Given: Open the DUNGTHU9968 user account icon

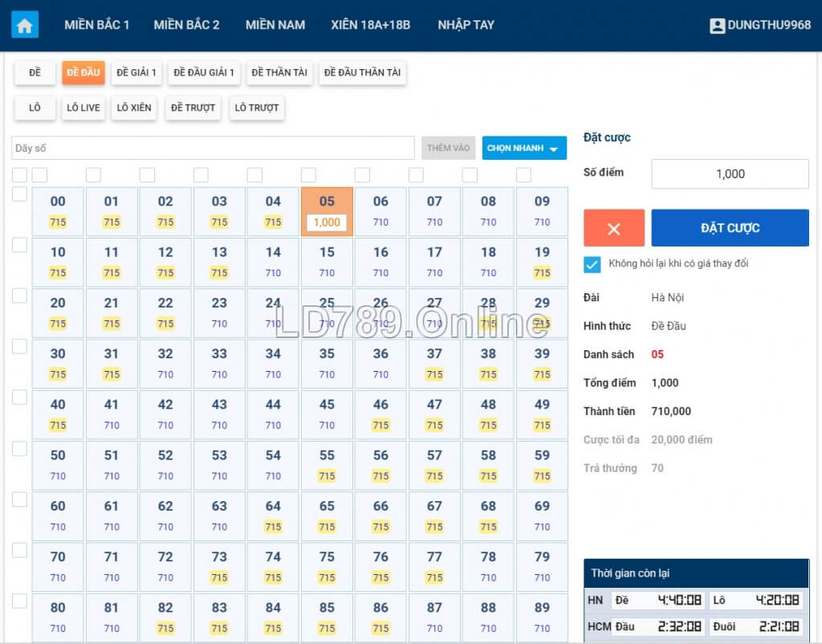Looking at the screenshot, I should (x=717, y=25).
